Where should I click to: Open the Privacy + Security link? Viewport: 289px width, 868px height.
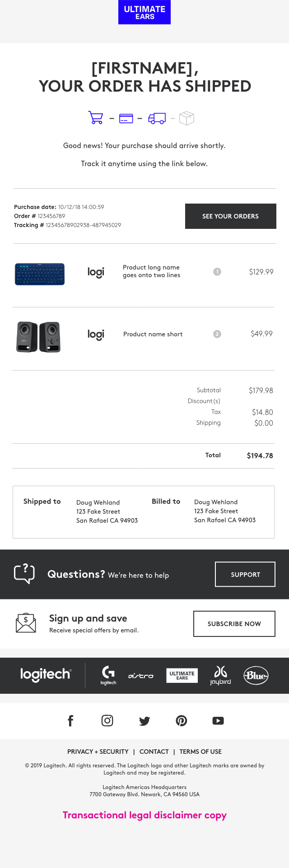(98, 752)
